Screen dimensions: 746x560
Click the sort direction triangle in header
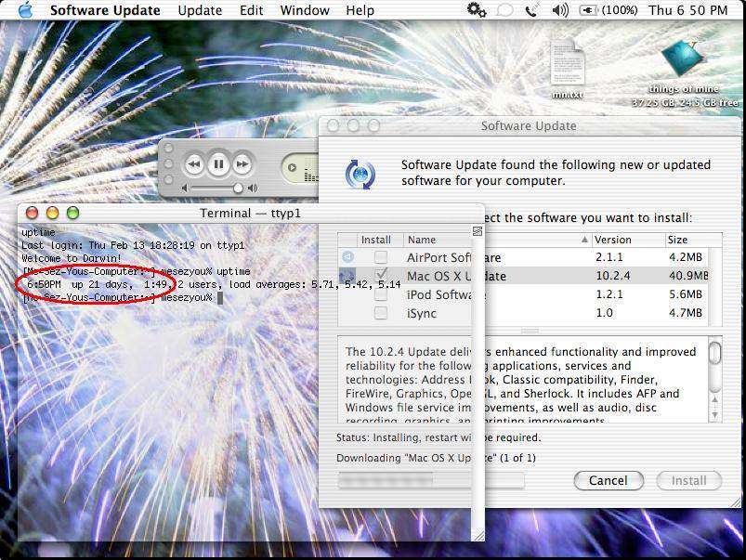[x=584, y=240]
